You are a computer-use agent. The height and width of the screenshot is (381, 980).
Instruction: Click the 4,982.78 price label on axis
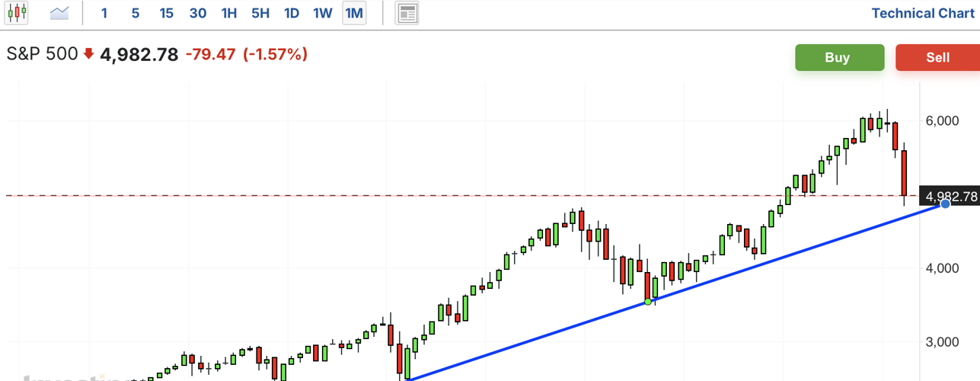[950, 197]
